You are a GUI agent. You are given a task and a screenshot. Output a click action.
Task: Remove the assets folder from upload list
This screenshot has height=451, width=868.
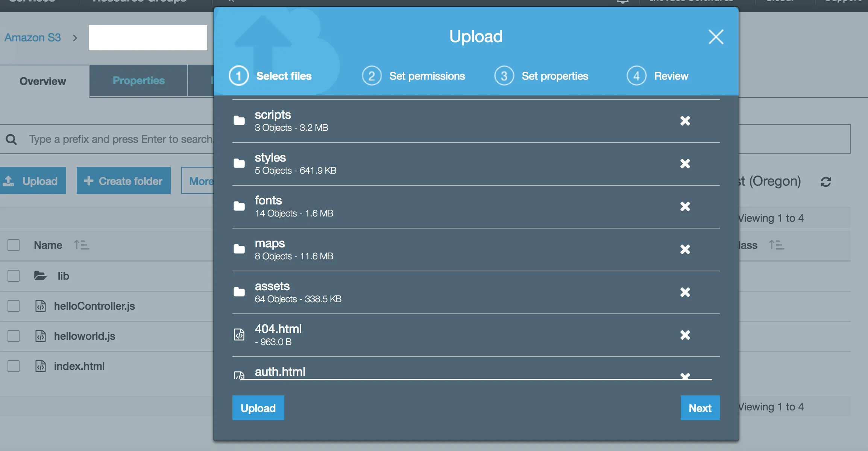pyautogui.click(x=685, y=292)
